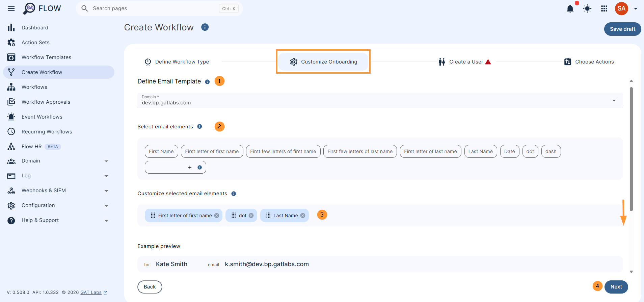This screenshot has width=644, height=302.
Task: Click the Create a User warning triangle
Action: [x=488, y=62]
